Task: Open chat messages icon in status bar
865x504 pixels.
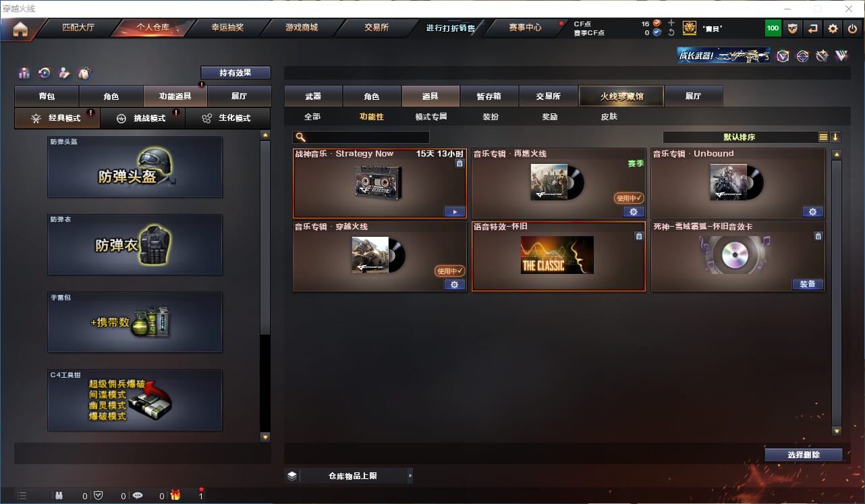Action: tap(138, 496)
